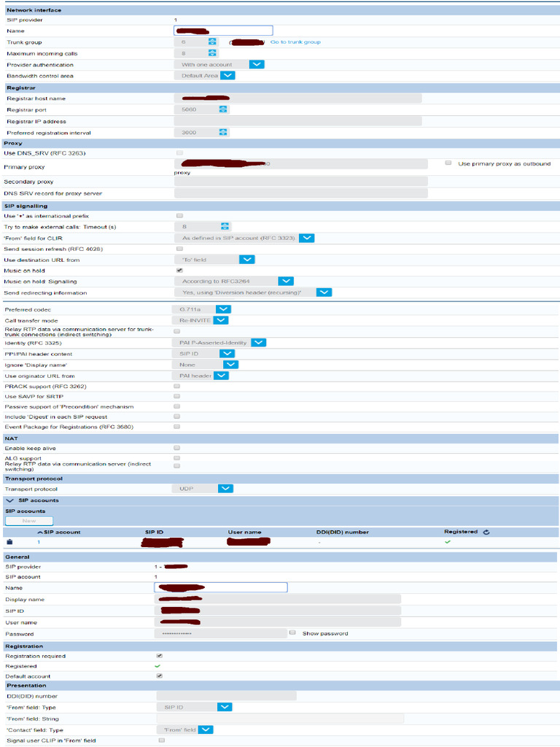This screenshot has height=747, width=560.
Task: Open Provider authentication dropdown
Action: pos(257,64)
